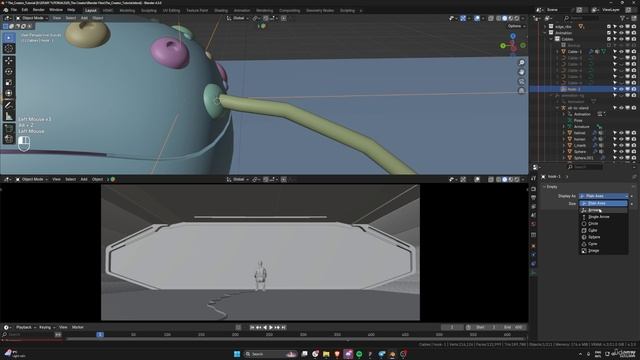This screenshot has height=360, width=640.
Task: Open the Object Mode dropdown in top viewport
Action: (x=32, y=18)
